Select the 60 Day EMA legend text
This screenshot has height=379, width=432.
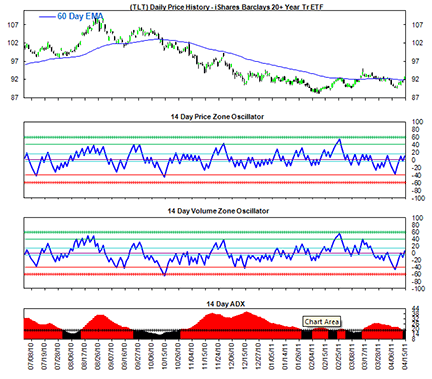80,16
